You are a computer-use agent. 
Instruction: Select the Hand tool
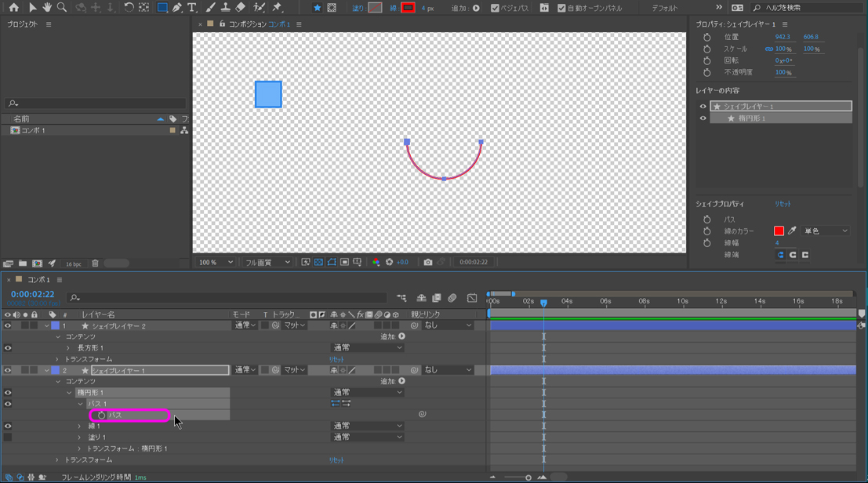pyautogui.click(x=47, y=8)
